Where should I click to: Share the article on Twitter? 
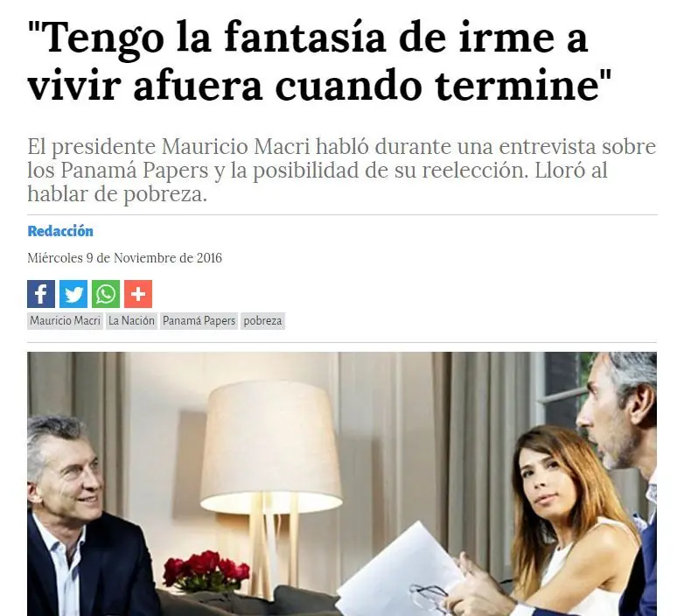pyautogui.click(x=73, y=294)
